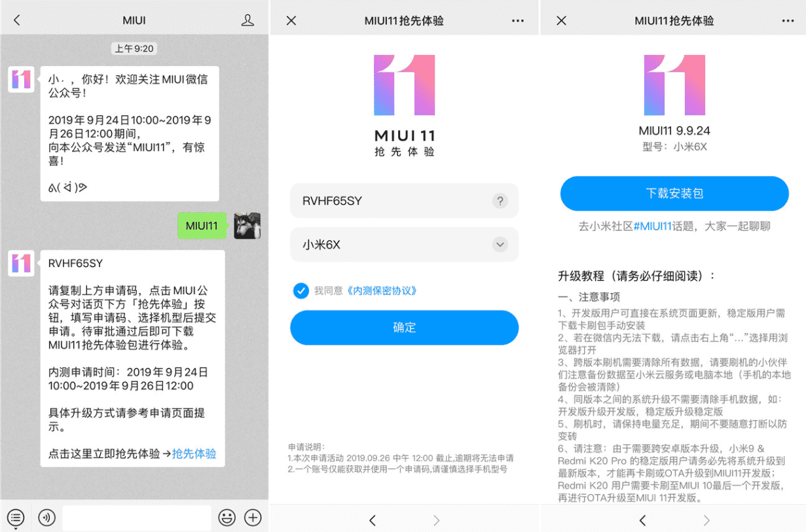The height and width of the screenshot is (532, 806).
Task: Open the 内测保密协议 link
Action: tap(381, 291)
